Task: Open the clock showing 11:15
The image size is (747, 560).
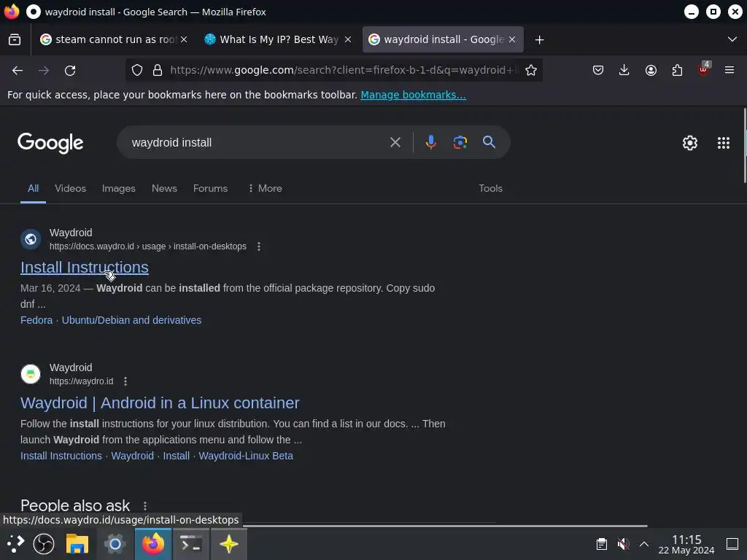Action: point(686,544)
